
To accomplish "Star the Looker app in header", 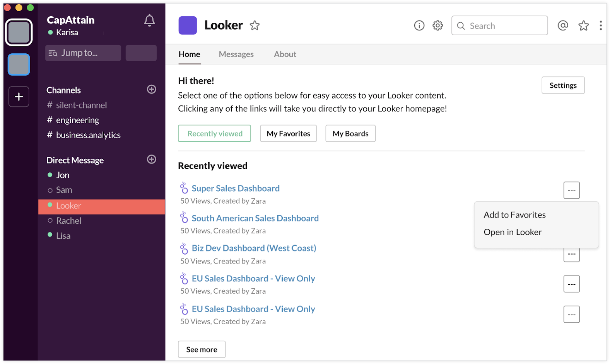I will (255, 26).
